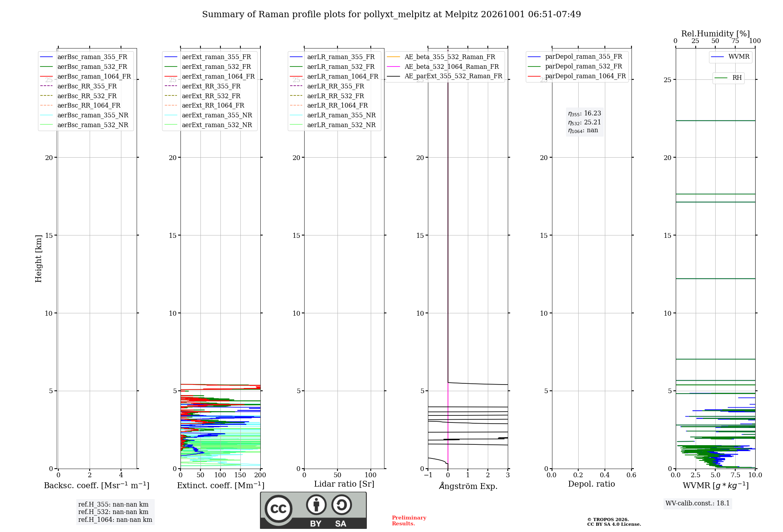Click the Creative Commons CC icon
This screenshot has height=532, width=783.
point(278,509)
